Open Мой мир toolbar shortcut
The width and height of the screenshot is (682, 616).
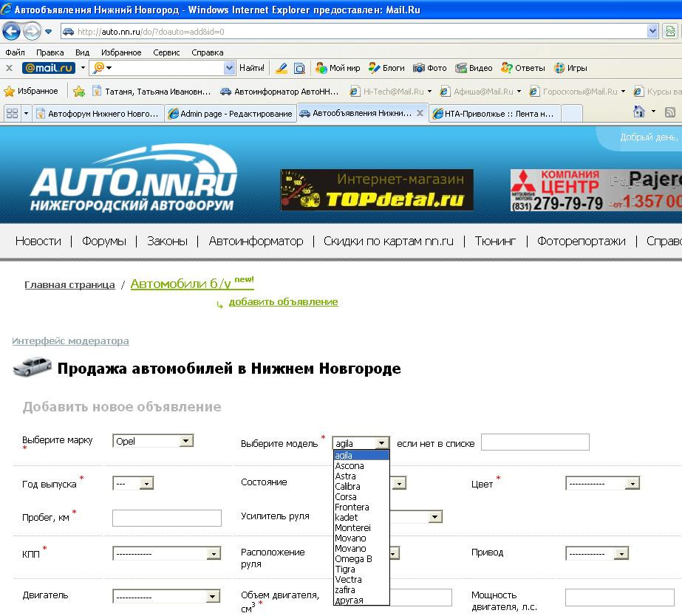click(x=338, y=68)
